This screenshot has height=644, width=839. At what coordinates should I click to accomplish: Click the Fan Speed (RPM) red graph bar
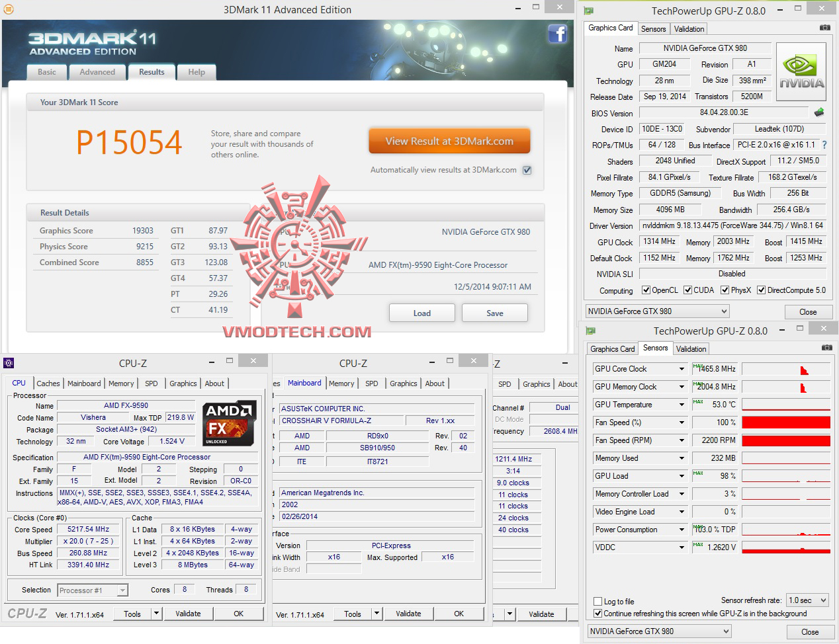click(x=786, y=440)
